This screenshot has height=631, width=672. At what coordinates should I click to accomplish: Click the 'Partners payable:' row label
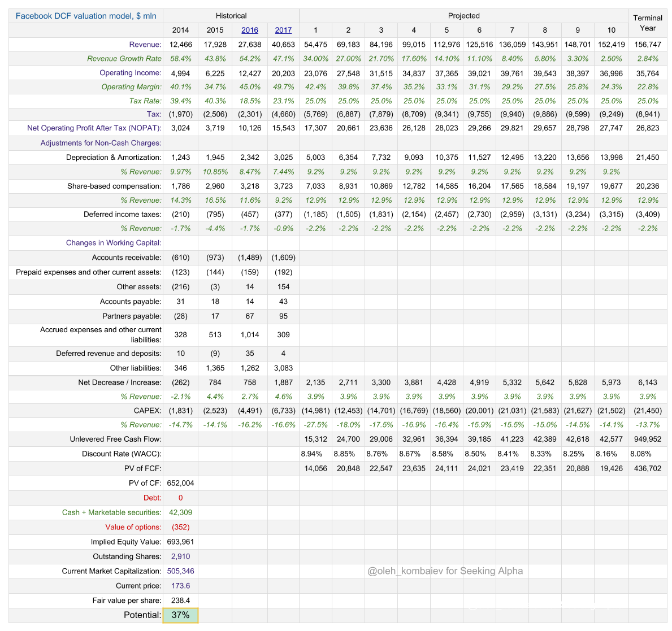(132, 316)
